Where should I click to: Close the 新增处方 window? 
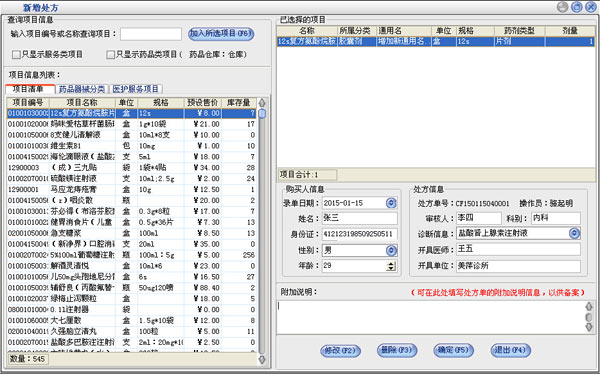pyautogui.click(x=590, y=7)
